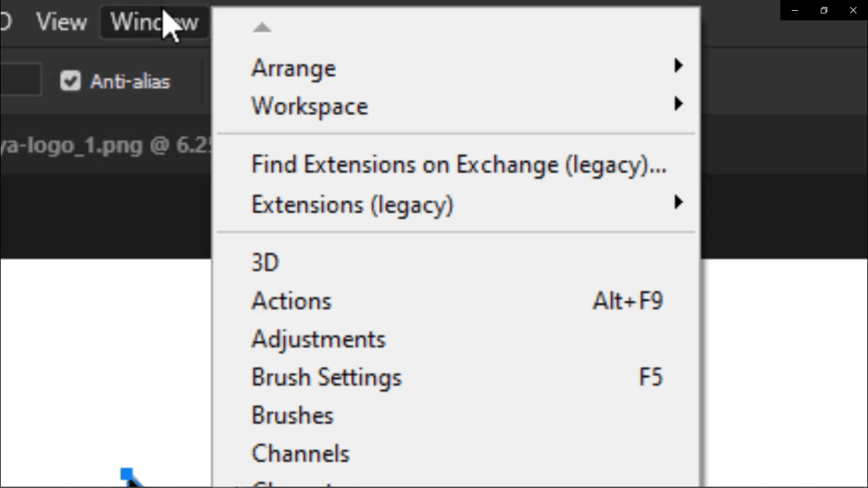
Task: Click the restore window button
Action: coord(824,10)
